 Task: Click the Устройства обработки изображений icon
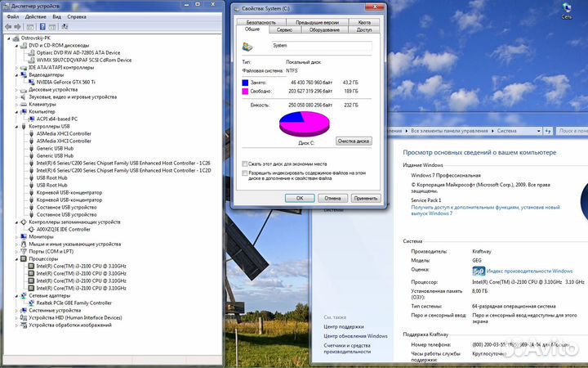24,325
